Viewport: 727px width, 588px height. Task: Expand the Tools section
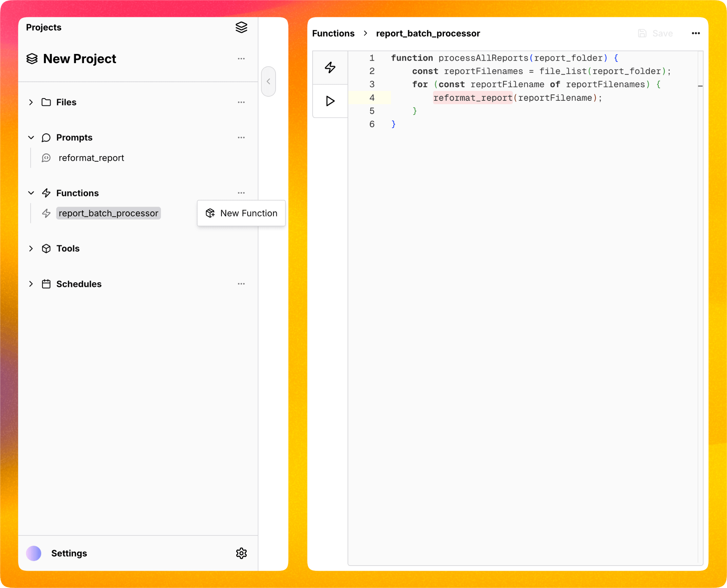pyautogui.click(x=31, y=248)
